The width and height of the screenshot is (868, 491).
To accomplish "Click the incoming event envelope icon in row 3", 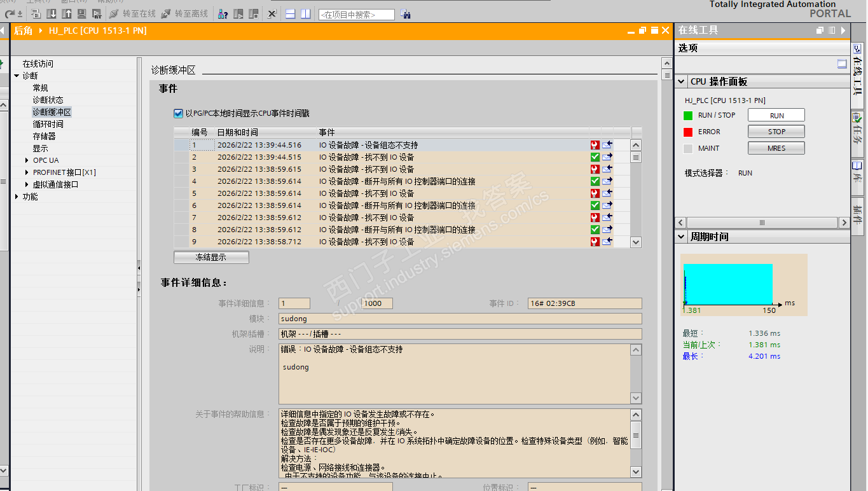I will click(x=607, y=169).
